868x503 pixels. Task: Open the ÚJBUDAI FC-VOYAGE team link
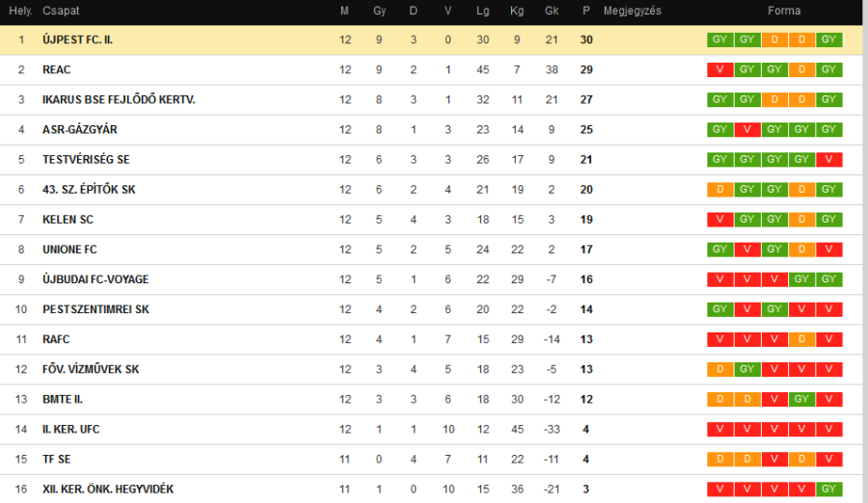tap(95, 279)
